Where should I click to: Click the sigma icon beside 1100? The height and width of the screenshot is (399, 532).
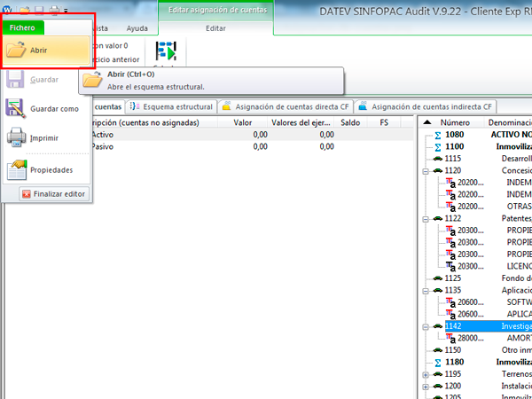pos(438,147)
